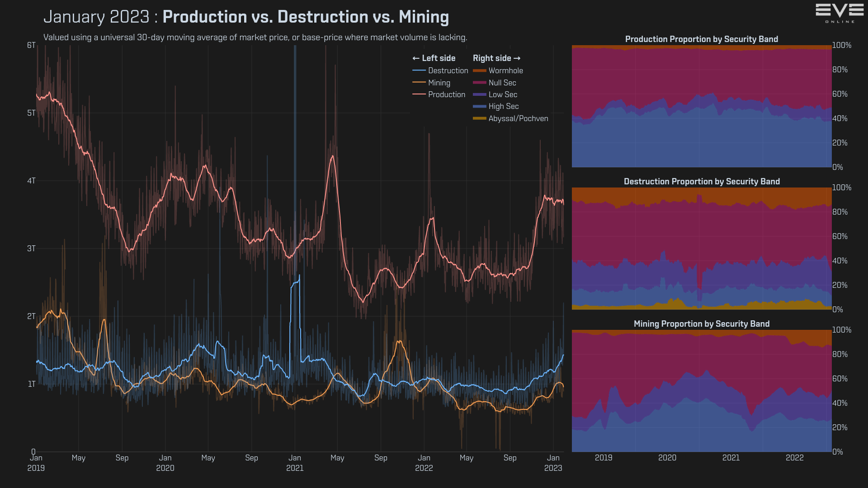
Task: Click the Destruction Proportion stacked area chart
Action: [x=702, y=249]
